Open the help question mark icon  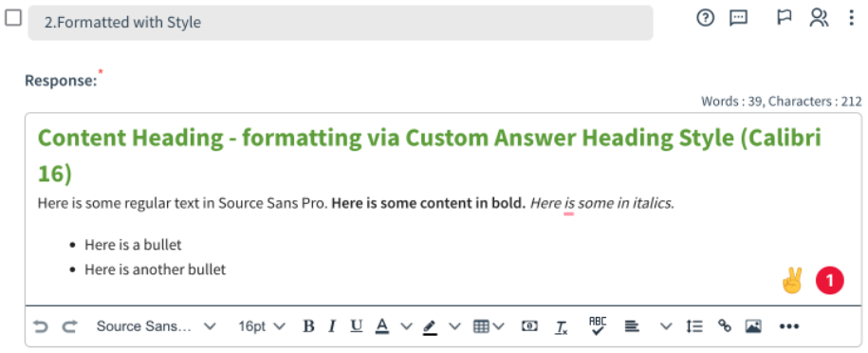tap(705, 18)
